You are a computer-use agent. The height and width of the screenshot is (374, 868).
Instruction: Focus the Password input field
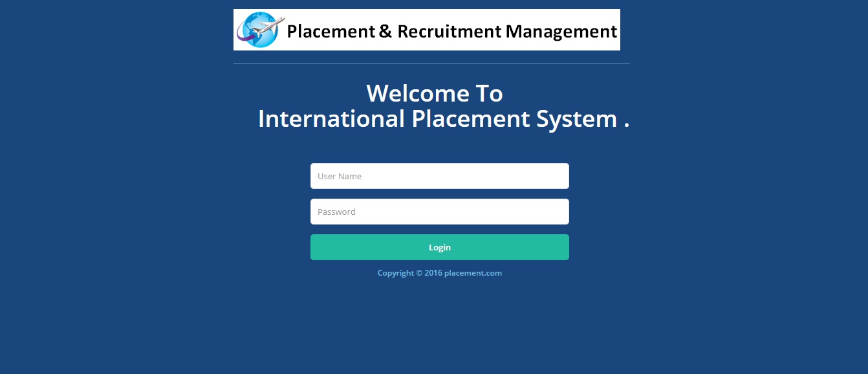(x=440, y=212)
